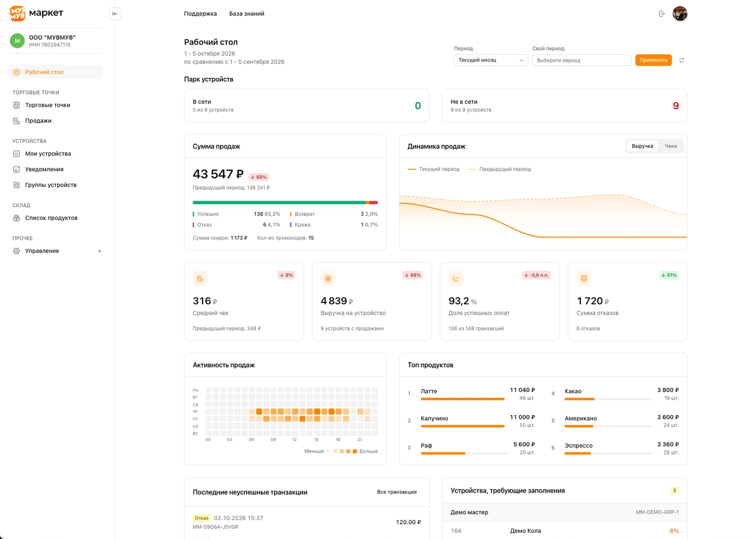The height and width of the screenshot is (539, 756).
Task: Click the Торговые точки sidebar icon
Action: coord(17,105)
